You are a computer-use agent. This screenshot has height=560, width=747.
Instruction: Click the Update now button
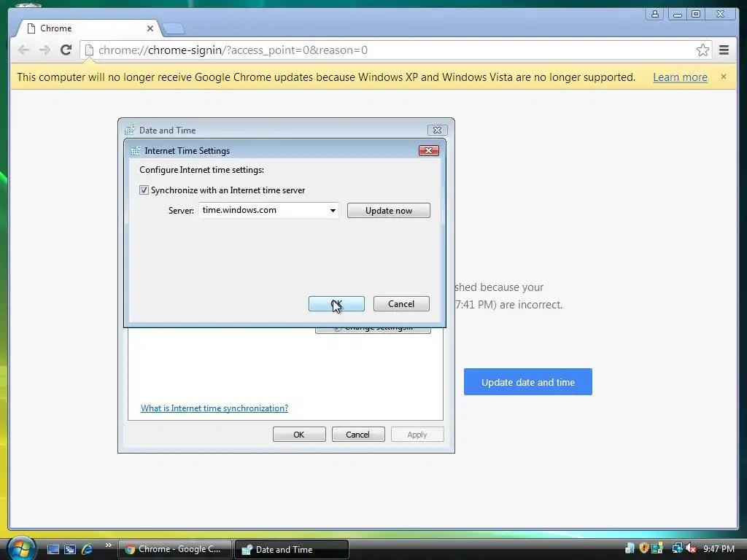(x=388, y=211)
